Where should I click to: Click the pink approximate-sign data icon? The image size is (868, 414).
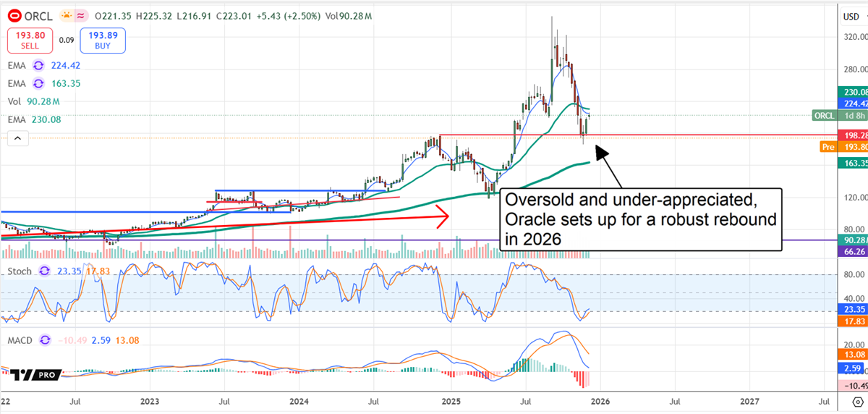pos(81,14)
